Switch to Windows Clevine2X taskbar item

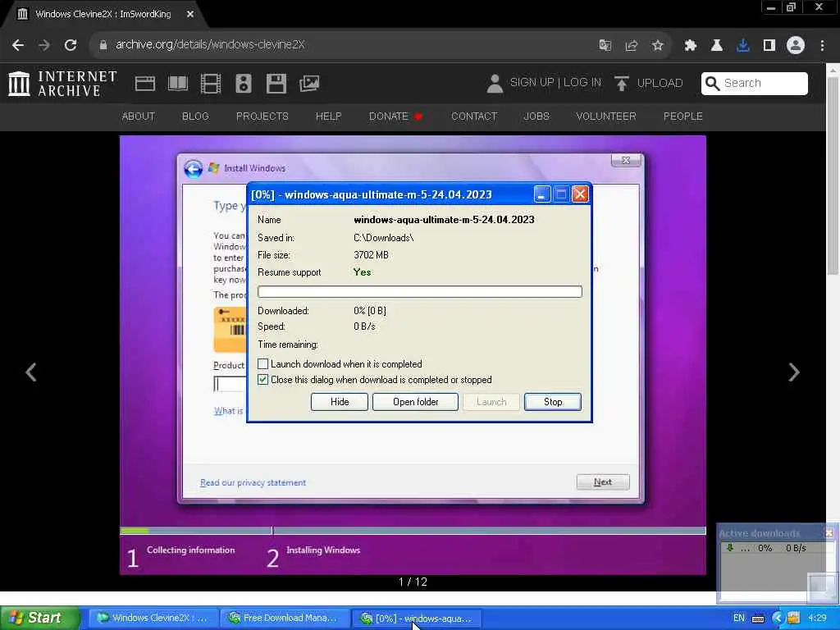click(x=153, y=619)
